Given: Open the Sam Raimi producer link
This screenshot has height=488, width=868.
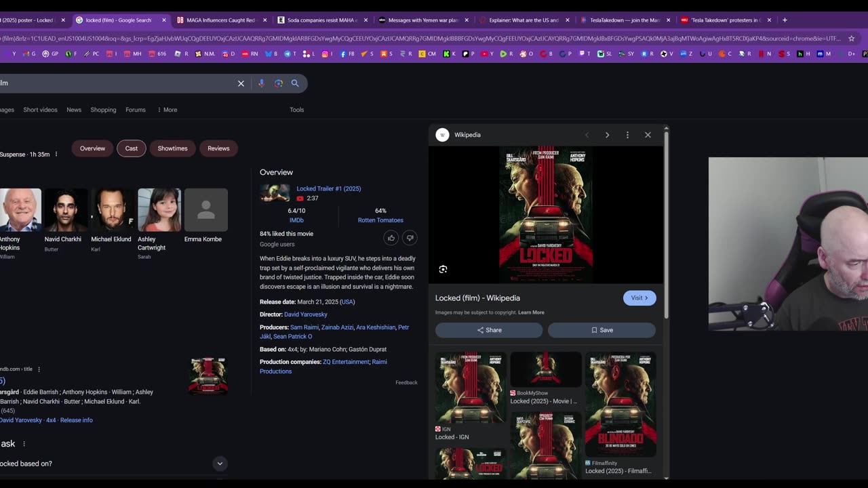Looking at the screenshot, I should point(304,327).
